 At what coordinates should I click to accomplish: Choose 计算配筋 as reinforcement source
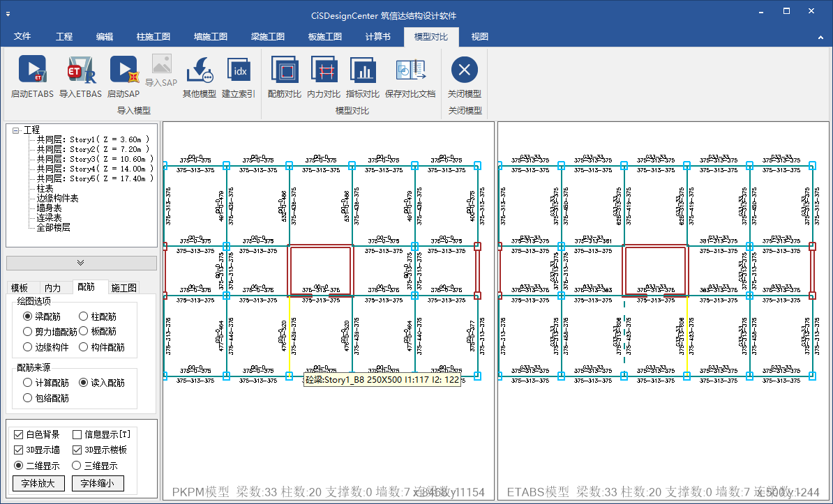pyautogui.click(x=45, y=383)
